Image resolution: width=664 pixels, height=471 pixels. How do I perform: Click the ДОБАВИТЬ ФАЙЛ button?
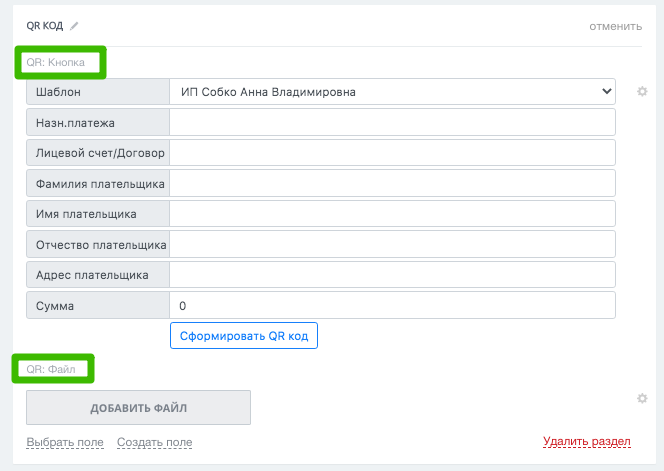[138, 407]
